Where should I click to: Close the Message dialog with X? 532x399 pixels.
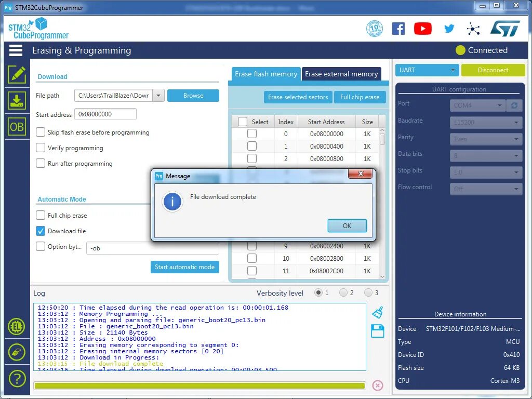tap(361, 174)
